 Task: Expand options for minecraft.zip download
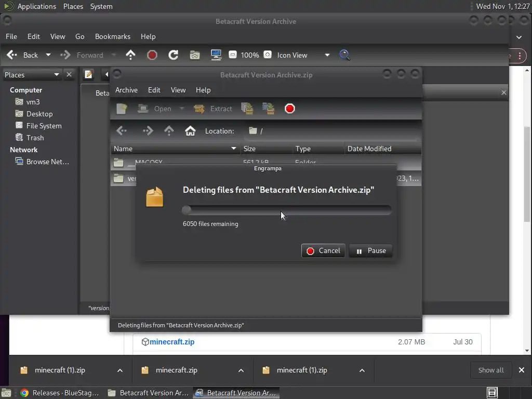(241, 370)
